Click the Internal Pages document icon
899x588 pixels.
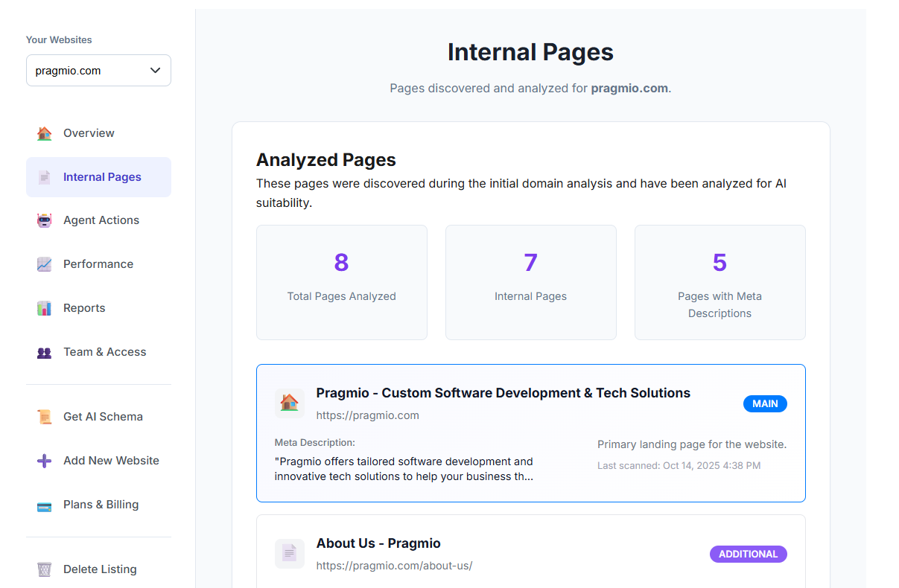pos(45,177)
